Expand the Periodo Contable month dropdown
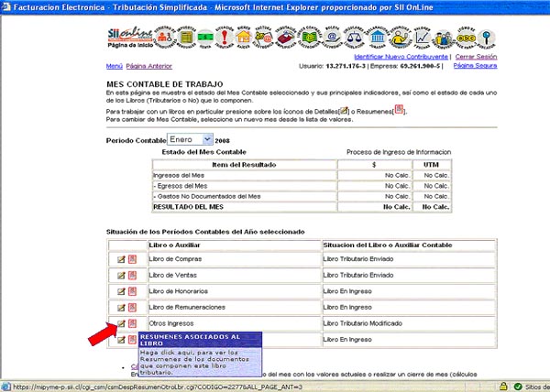The width and height of the screenshot is (550, 392). 207,139
